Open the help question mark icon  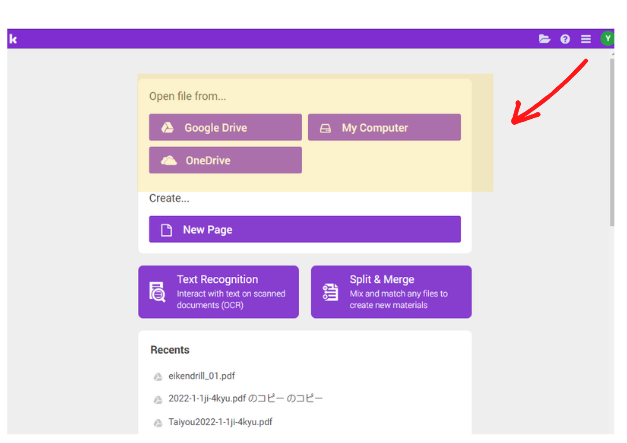(565, 39)
